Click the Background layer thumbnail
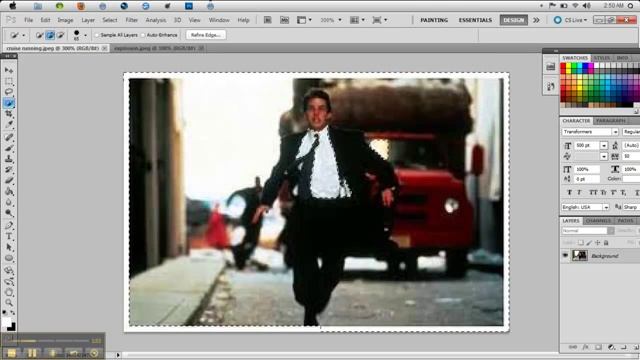This screenshot has height=360, width=640. [x=580, y=256]
